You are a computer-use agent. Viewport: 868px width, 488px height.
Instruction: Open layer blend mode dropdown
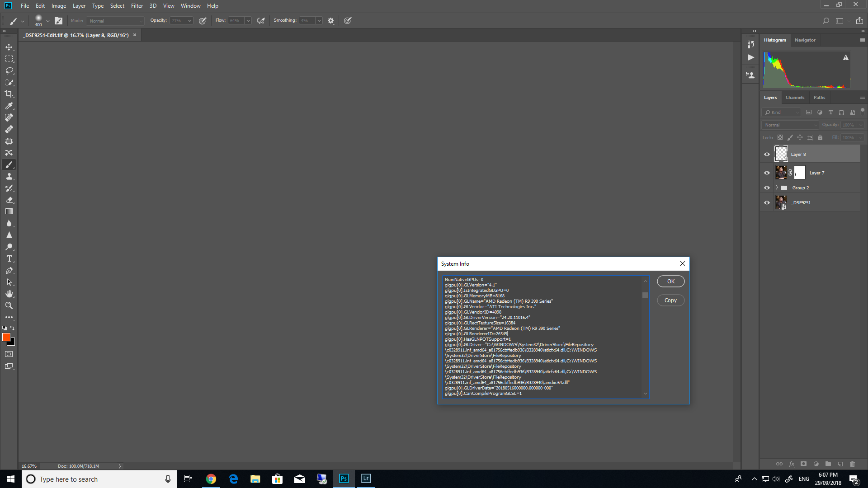point(790,125)
